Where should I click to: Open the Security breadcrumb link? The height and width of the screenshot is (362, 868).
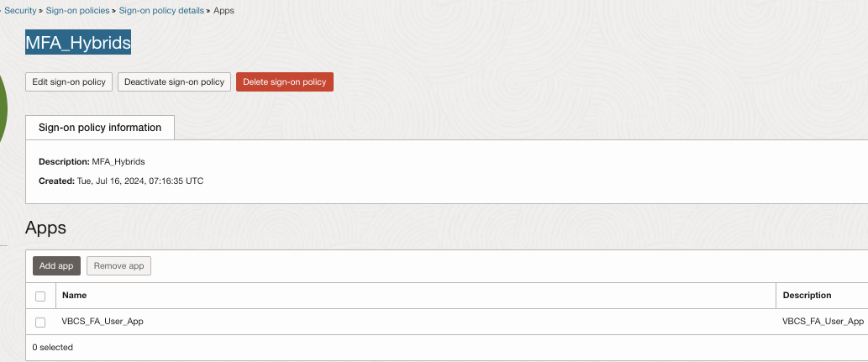(20, 11)
